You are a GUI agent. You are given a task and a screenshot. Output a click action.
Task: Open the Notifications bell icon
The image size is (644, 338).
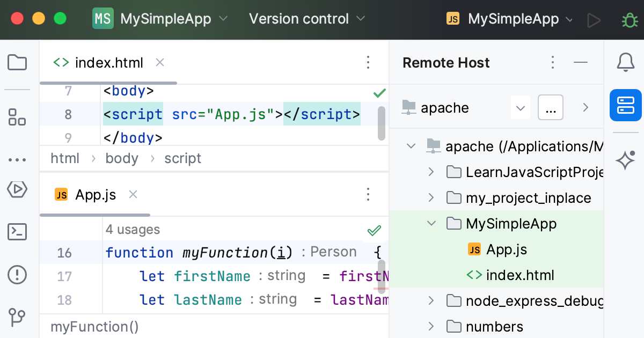coord(625,62)
